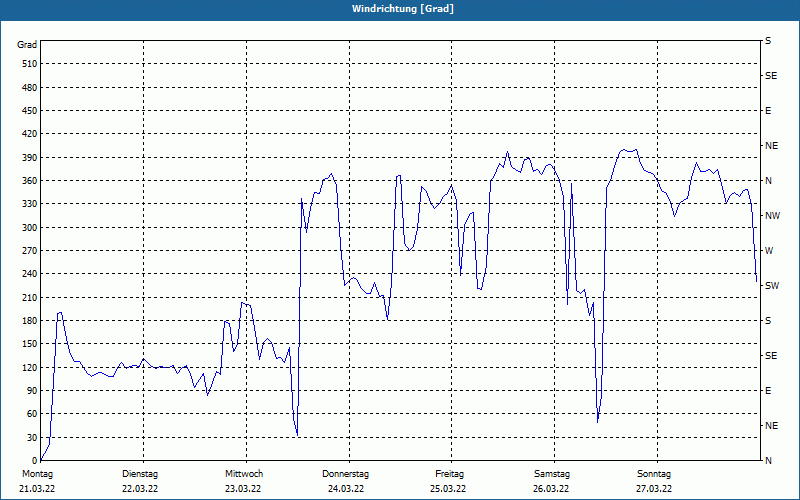
Task: Click the 'Sonntag' day label
Action: pyautogui.click(x=654, y=474)
